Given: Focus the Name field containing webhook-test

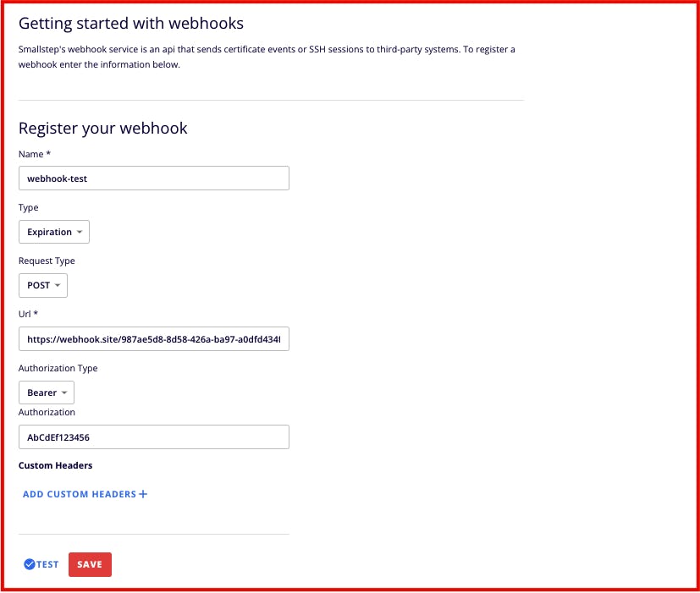Looking at the screenshot, I should coord(154,178).
